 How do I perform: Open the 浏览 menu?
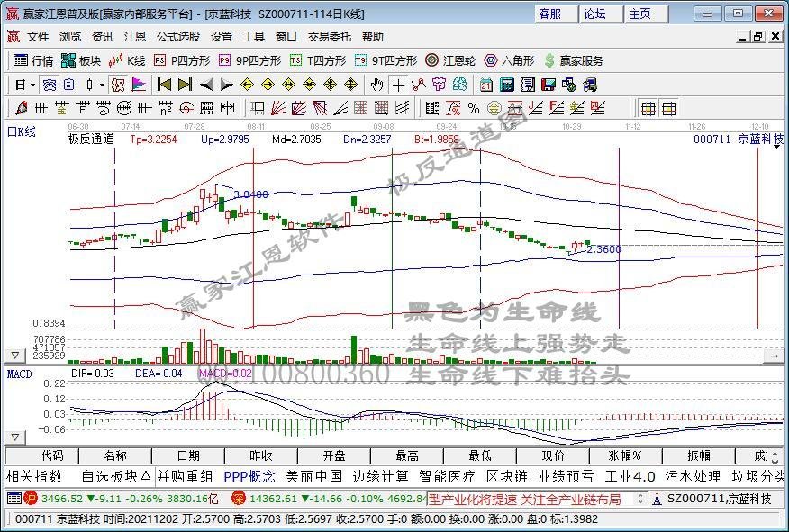pyautogui.click(x=69, y=37)
